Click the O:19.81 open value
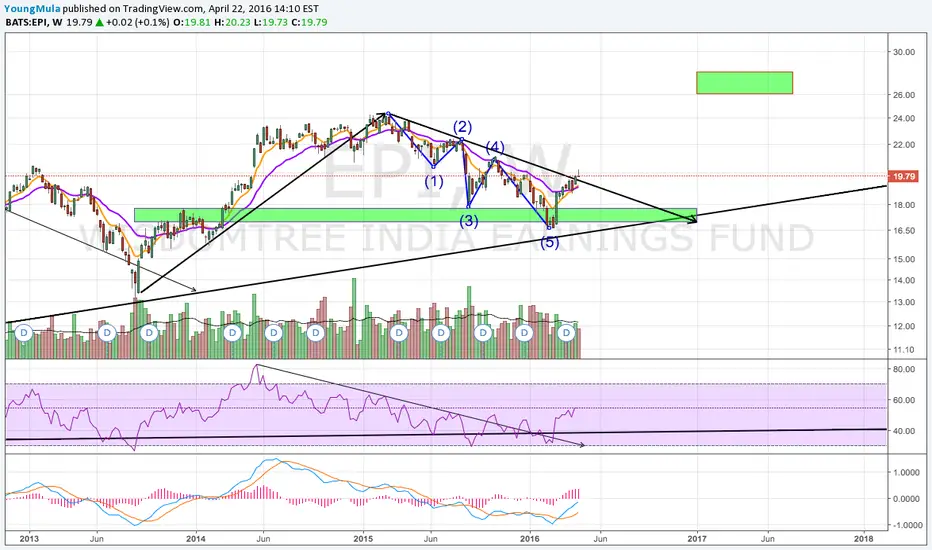This screenshot has height=550, width=932. [x=191, y=22]
